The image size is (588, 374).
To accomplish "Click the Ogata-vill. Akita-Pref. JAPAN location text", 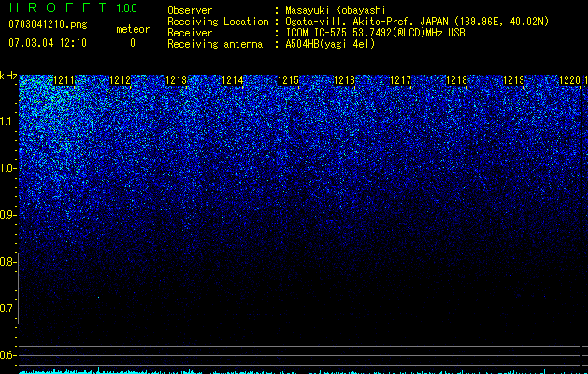I will point(417,22).
